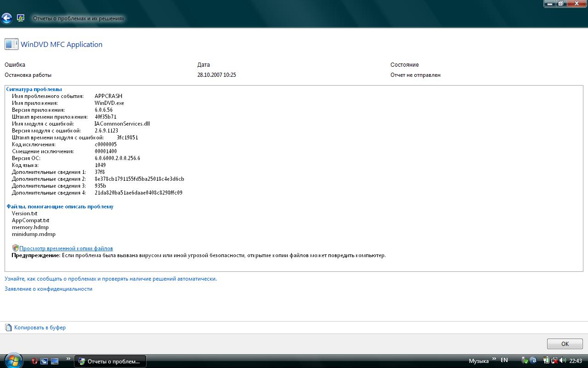Image resolution: width=588 pixels, height=368 pixels.
Task: Close the Problem Reports window
Action: (x=577, y=4)
